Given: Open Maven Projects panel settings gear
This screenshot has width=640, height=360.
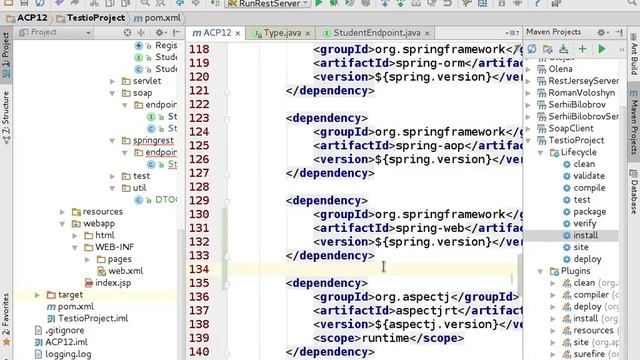Looking at the screenshot, I should tap(601, 32).
